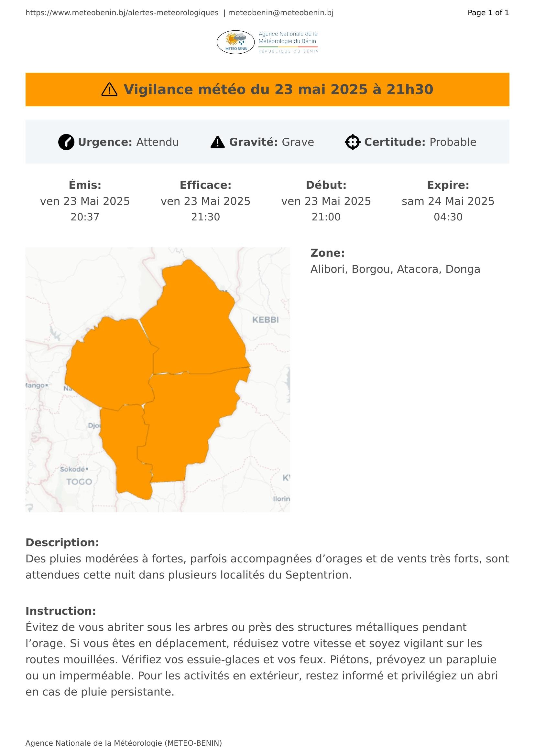Image resolution: width=535 pixels, height=756 pixels.
Task: Click the Sokodé town marker on map
Action: tap(87, 469)
